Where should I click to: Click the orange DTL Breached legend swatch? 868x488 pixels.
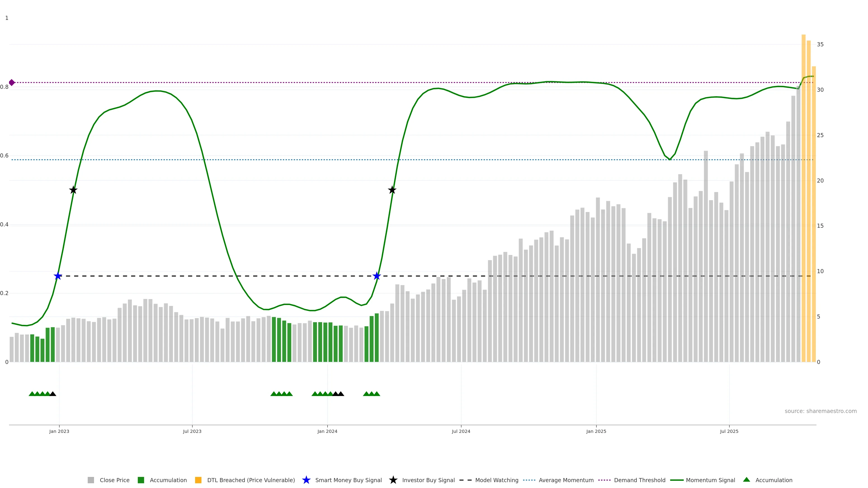click(x=198, y=480)
